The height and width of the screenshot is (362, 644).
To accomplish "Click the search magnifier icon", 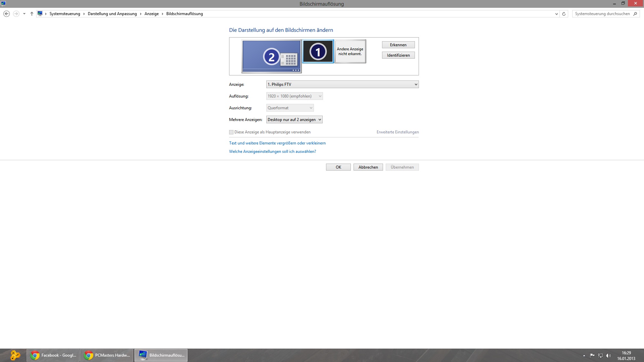I will pyautogui.click(x=635, y=14).
